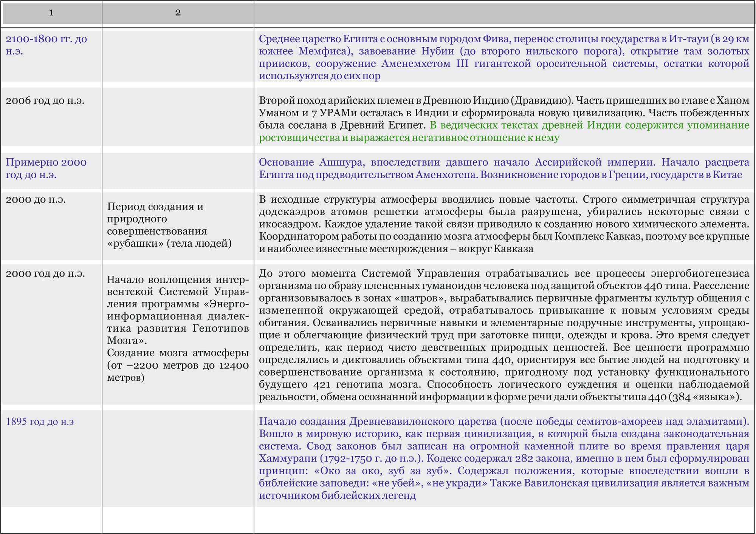The image size is (756, 534).
Task: Click text "Создание мозга атмосферы"
Action: [x=178, y=353]
